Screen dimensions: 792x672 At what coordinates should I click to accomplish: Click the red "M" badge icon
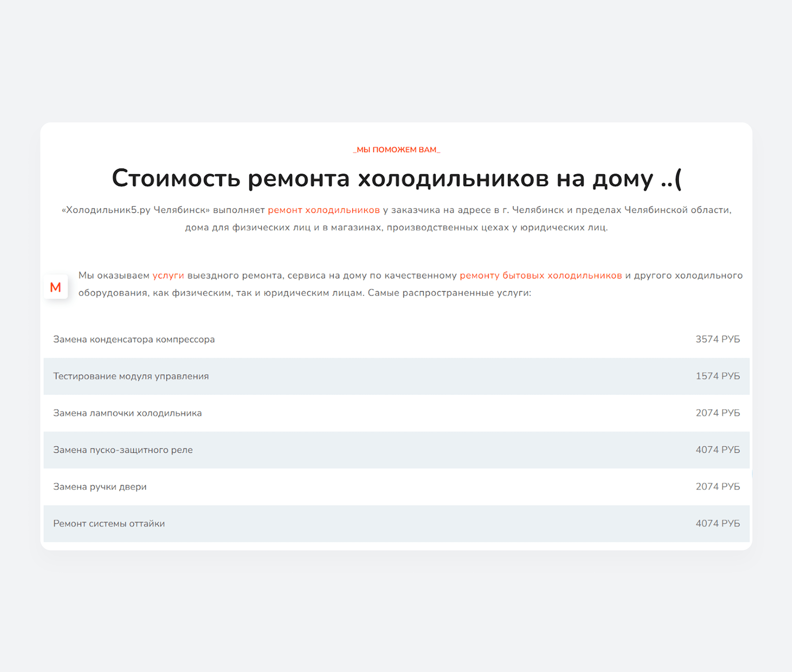[56, 286]
